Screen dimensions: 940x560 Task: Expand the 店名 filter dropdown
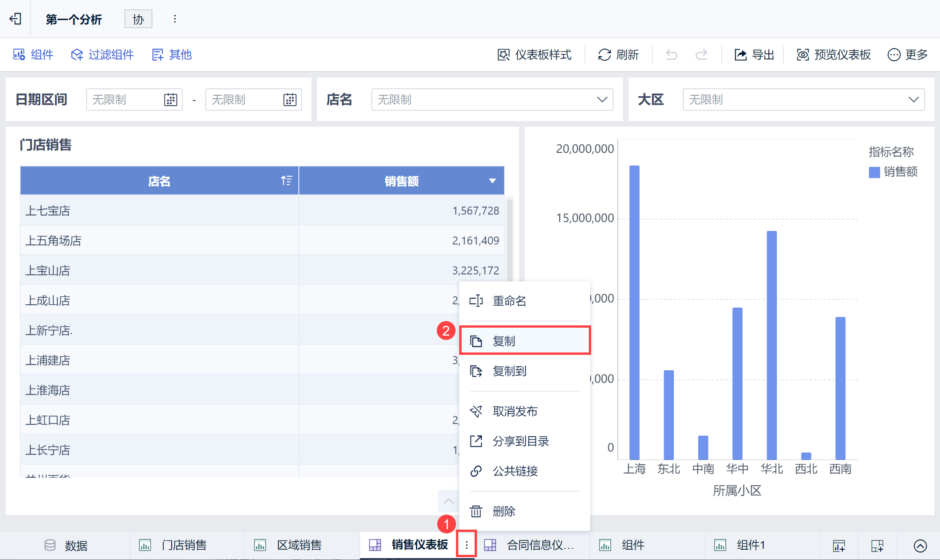[x=602, y=100]
